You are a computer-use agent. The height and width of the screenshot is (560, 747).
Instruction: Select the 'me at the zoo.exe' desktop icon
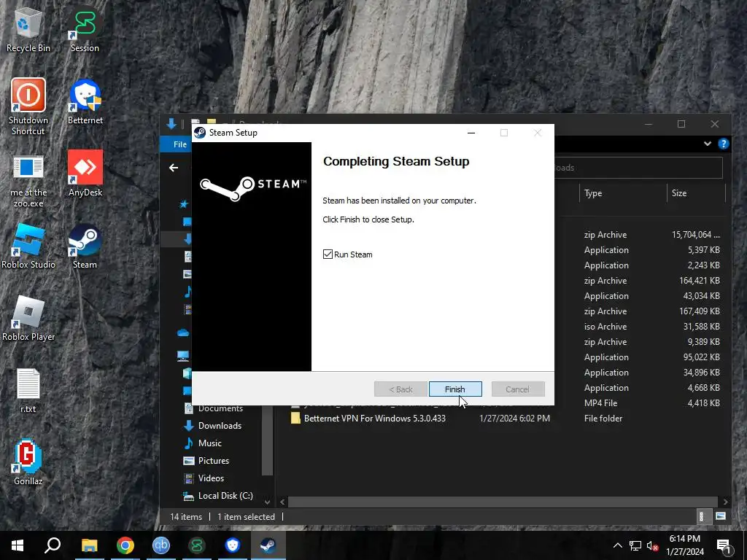tap(28, 181)
